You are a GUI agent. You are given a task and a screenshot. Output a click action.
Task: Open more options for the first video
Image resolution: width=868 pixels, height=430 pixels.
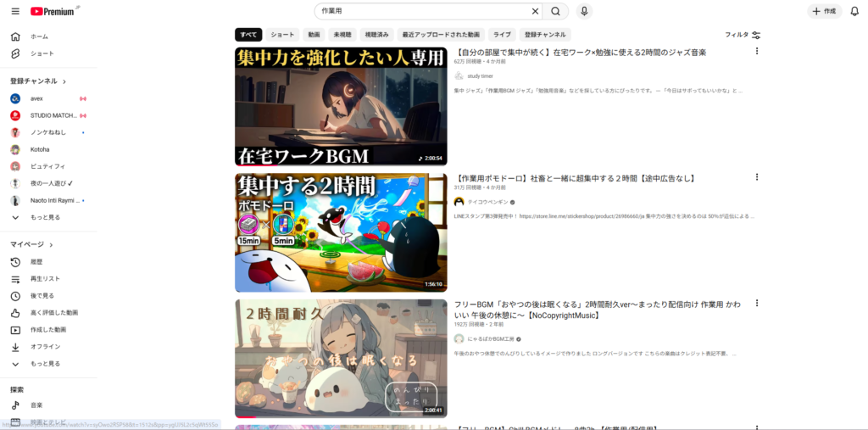757,51
